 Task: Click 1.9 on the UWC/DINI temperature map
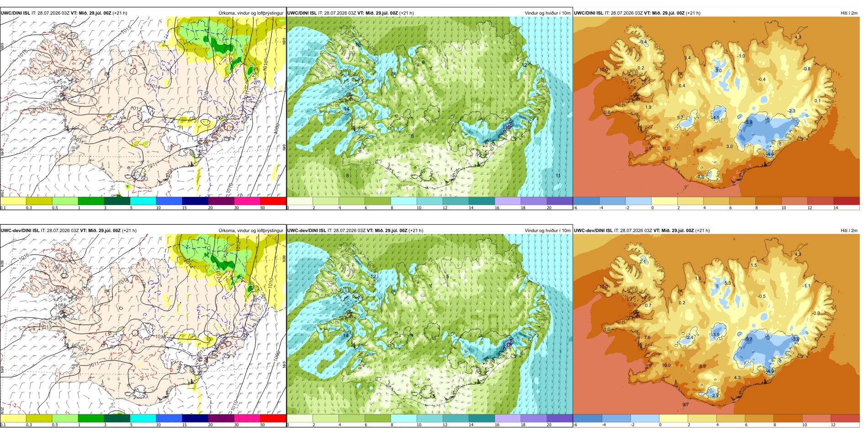pos(648,107)
